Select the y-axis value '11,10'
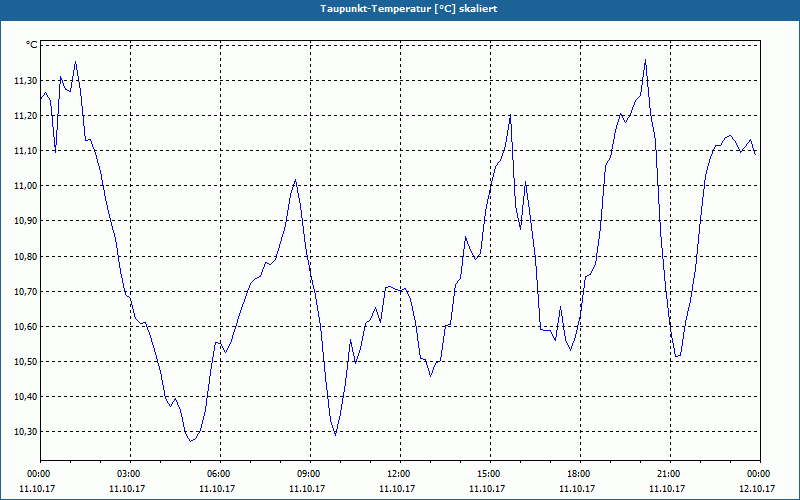800x500 pixels. coord(26,151)
